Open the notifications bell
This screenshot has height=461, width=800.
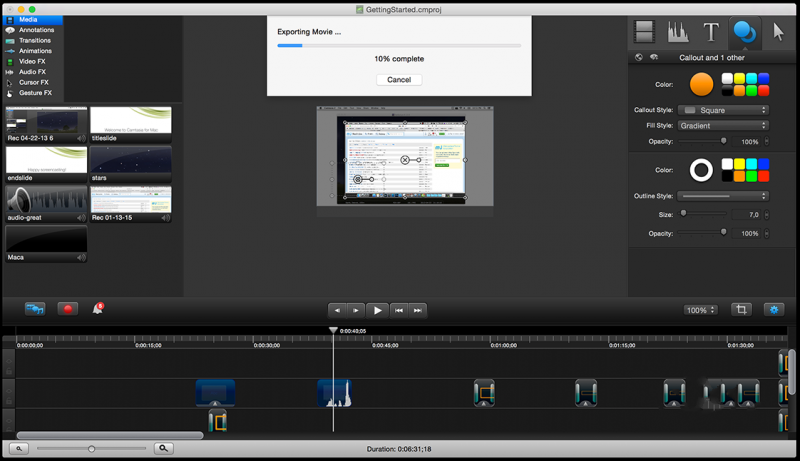point(98,309)
